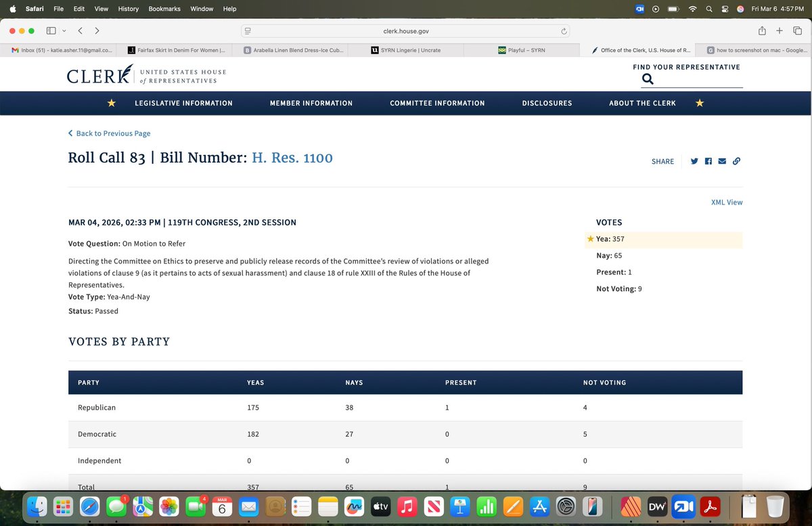812x526 pixels.
Task: Open Trash in the Dock
Action: 775,506
